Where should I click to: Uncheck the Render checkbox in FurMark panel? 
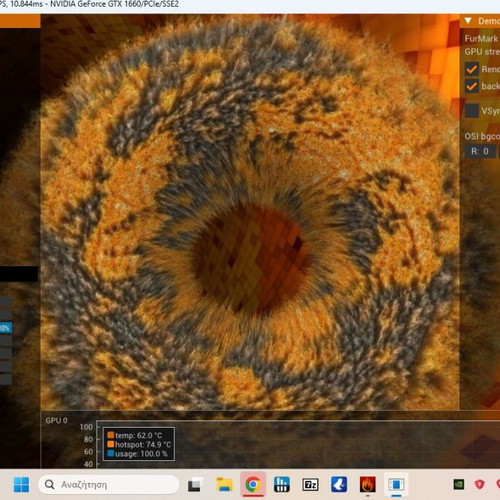point(472,69)
